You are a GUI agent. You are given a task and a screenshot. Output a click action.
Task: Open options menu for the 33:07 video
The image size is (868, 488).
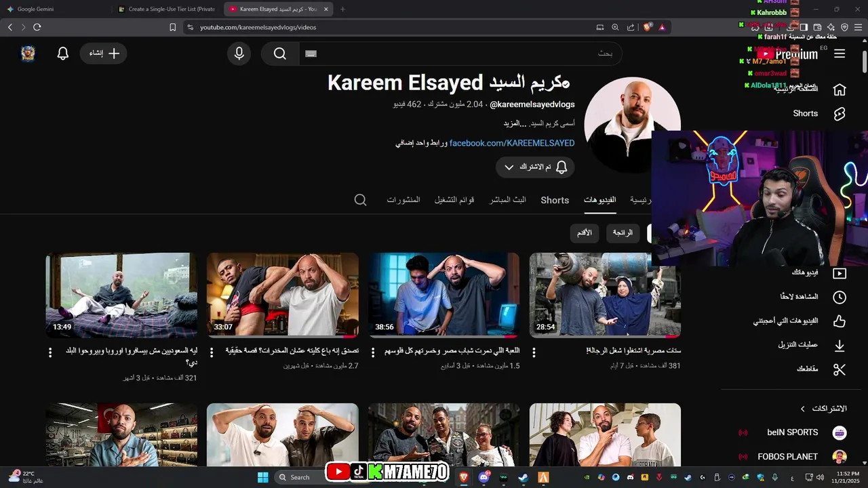(x=212, y=352)
